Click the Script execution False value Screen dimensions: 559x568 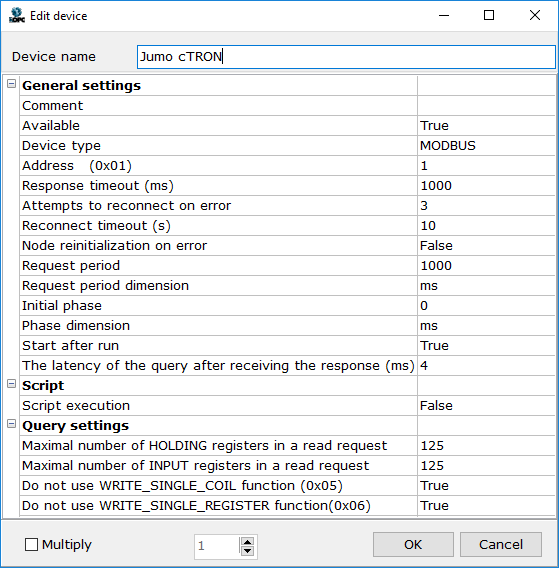tap(486, 405)
